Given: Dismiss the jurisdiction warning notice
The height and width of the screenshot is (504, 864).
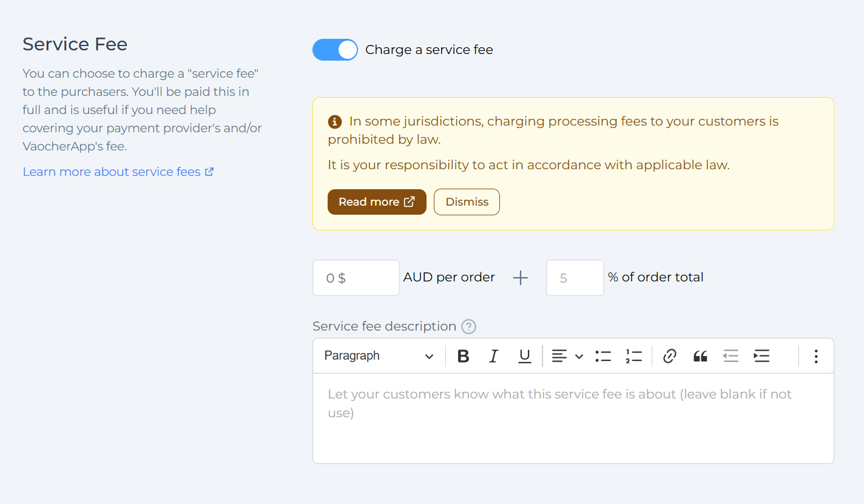Looking at the screenshot, I should (467, 202).
